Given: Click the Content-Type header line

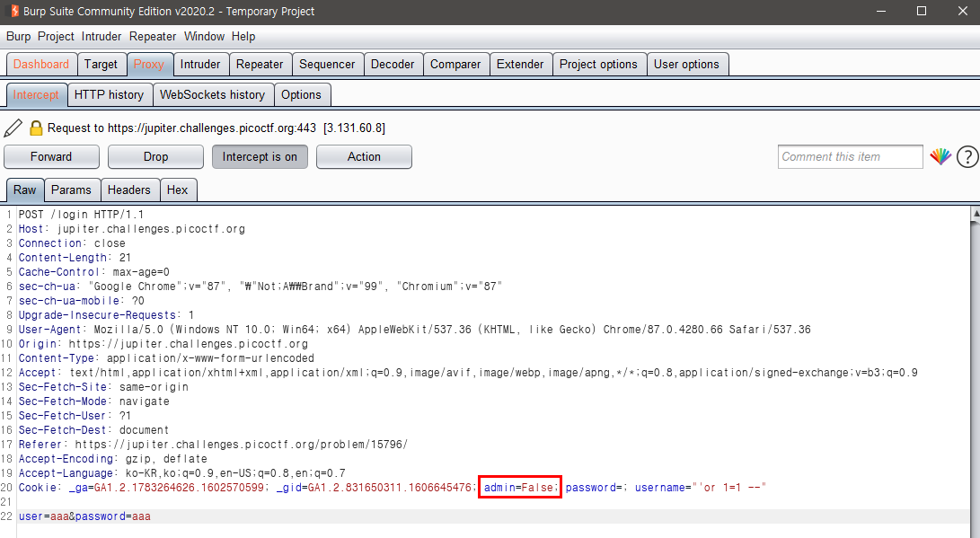Looking at the screenshot, I should [166, 358].
